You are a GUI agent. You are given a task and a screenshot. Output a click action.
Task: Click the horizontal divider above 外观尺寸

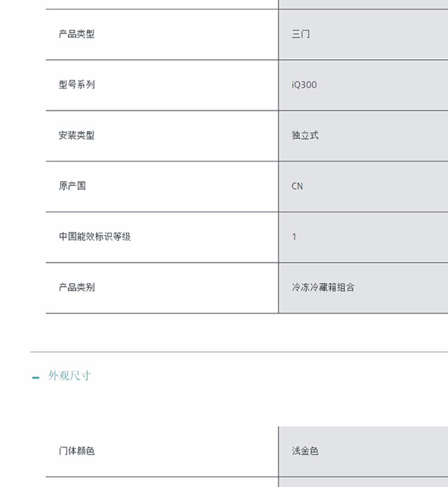[239, 352]
